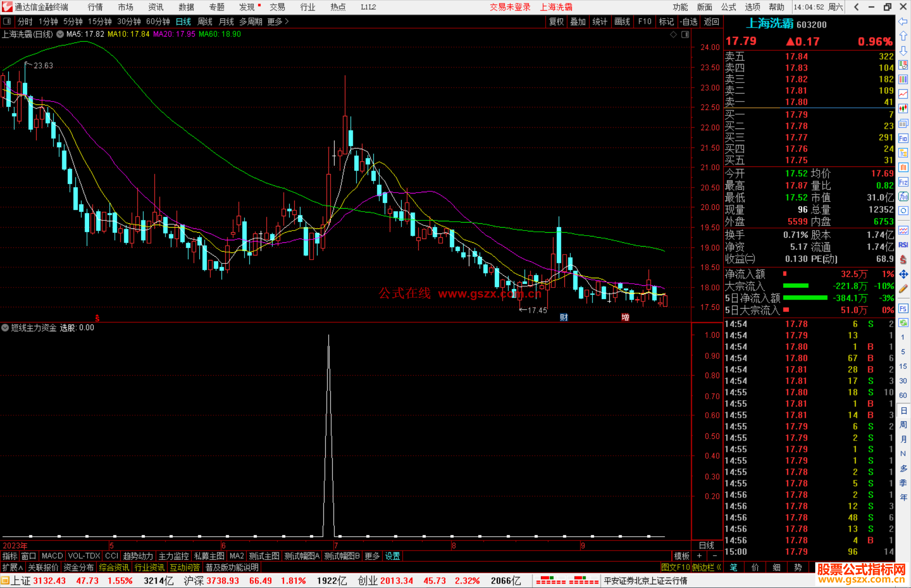Open the candlestick chart sidebar icon
The width and height of the screenshot is (911, 588).
tap(903, 109)
